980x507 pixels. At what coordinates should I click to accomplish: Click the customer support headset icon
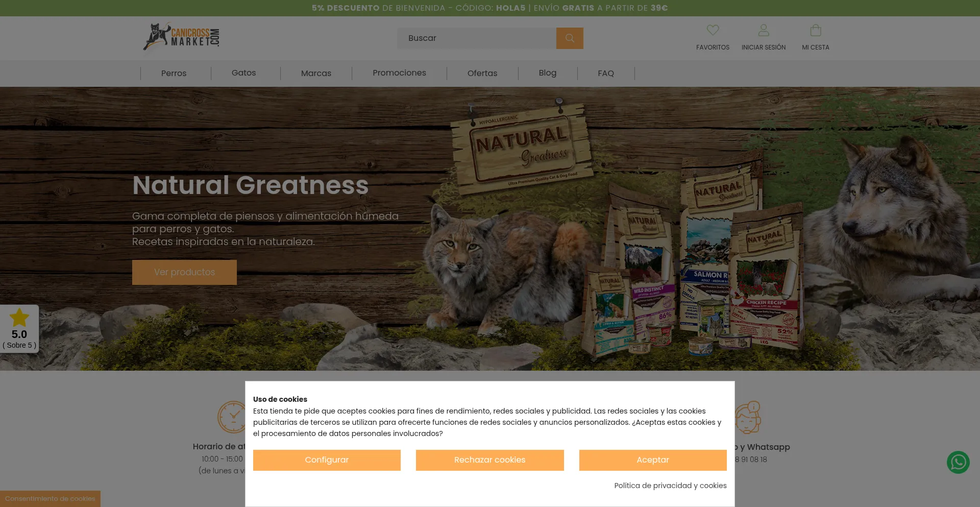pos(748,417)
